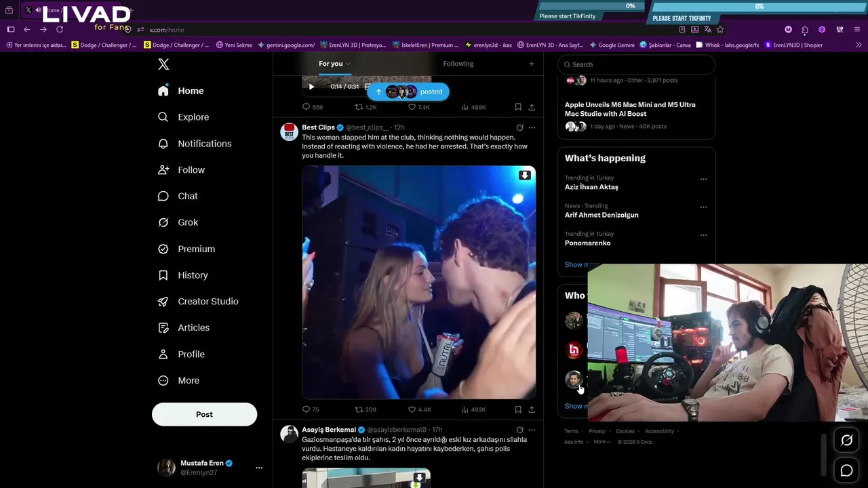
Task: Download the Best Clips video
Action: (525, 176)
